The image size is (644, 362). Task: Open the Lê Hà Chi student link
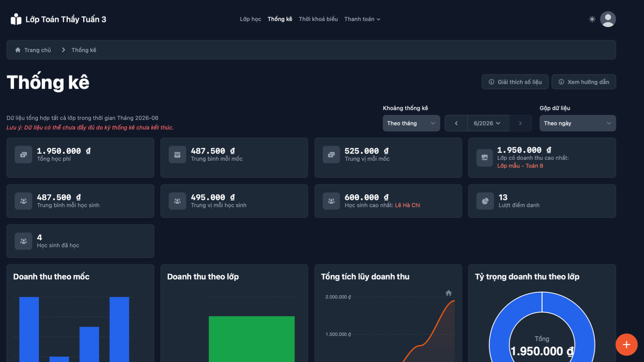[x=407, y=205]
